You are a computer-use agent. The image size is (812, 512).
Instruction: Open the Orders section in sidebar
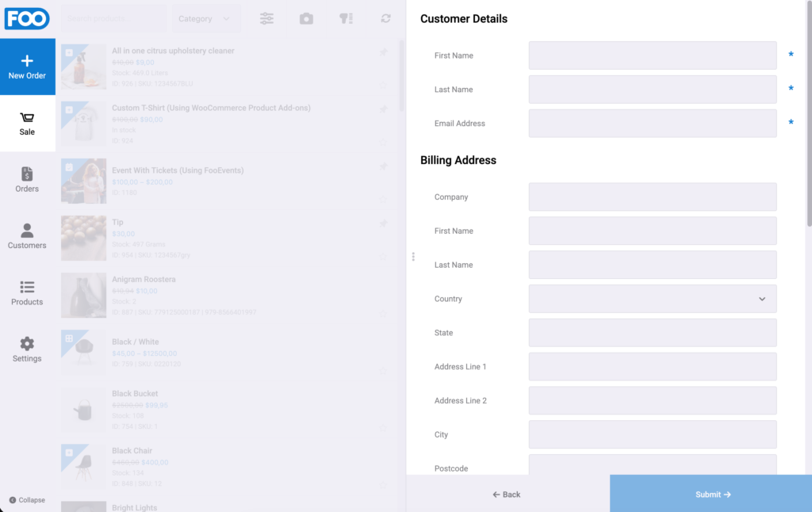(27, 180)
